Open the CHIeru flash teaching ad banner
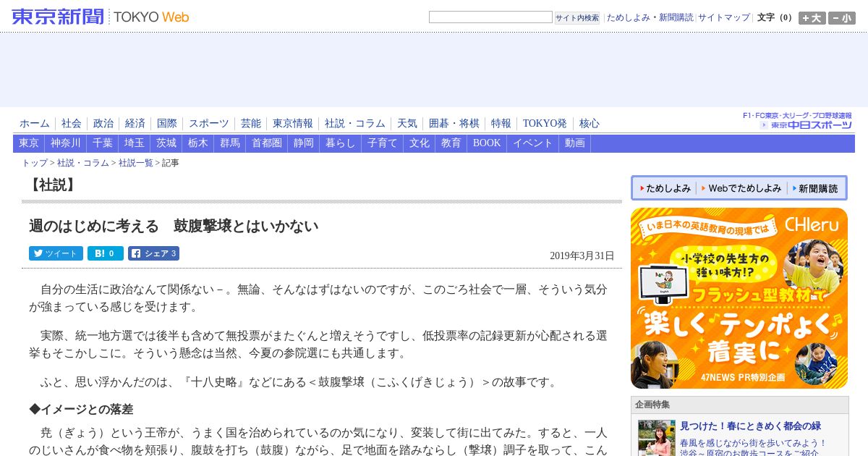Image resolution: width=868 pixels, height=456 pixels. pos(739,298)
